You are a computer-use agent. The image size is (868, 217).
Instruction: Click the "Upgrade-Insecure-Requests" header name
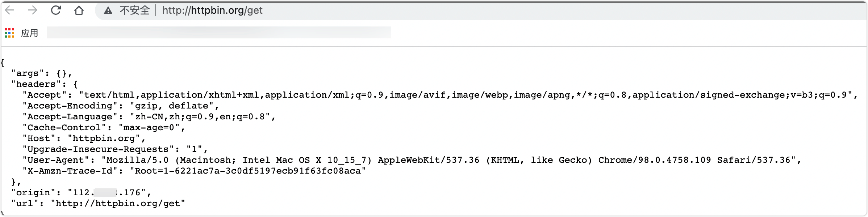point(98,149)
